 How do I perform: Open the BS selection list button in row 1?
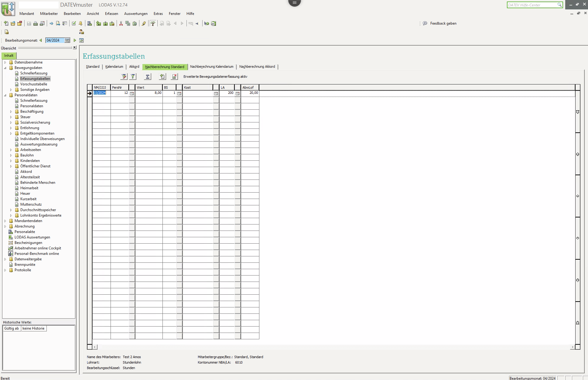coord(179,94)
